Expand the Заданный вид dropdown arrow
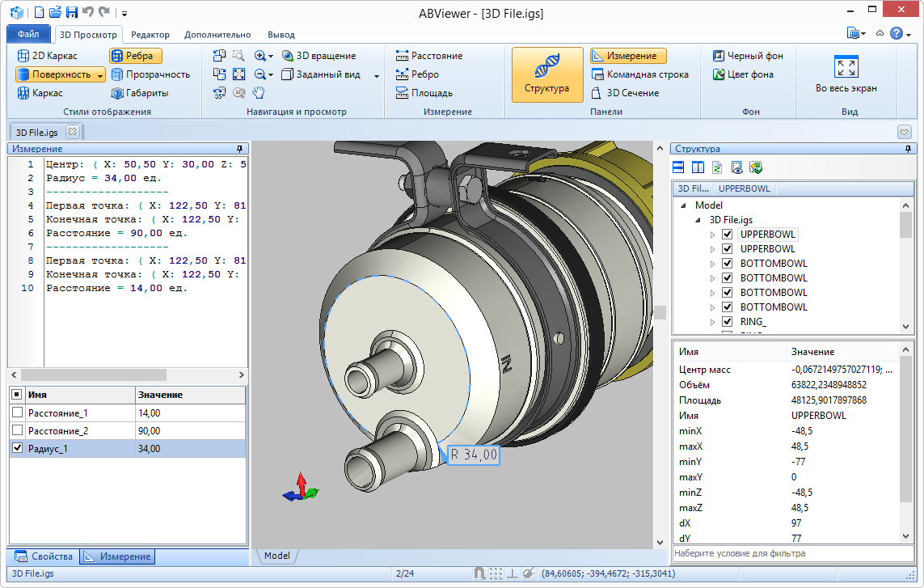Image resolution: width=924 pixels, height=588 pixels. tap(377, 75)
